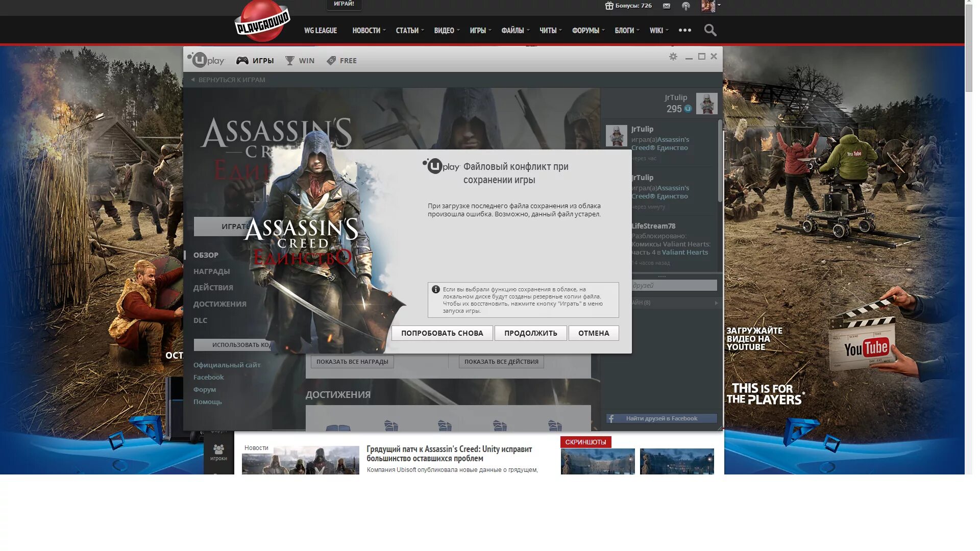This screenshot has width=980, height=551.
Task: Select DLC in the game sidebar
Action: tap(200, 320)
